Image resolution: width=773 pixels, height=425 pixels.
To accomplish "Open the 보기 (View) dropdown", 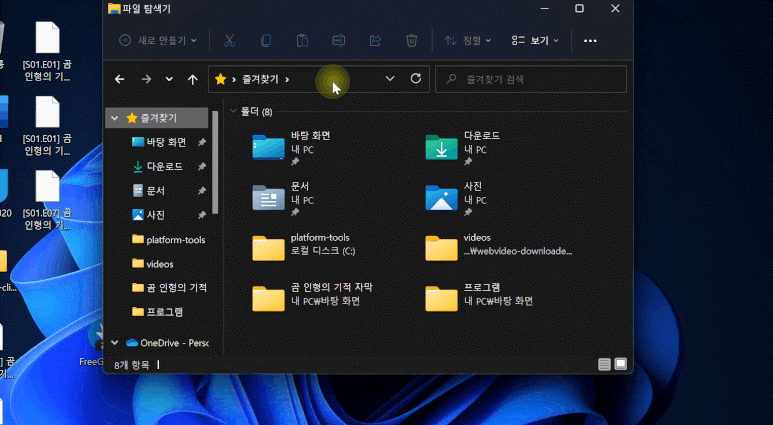I will (x=535, y=40).
